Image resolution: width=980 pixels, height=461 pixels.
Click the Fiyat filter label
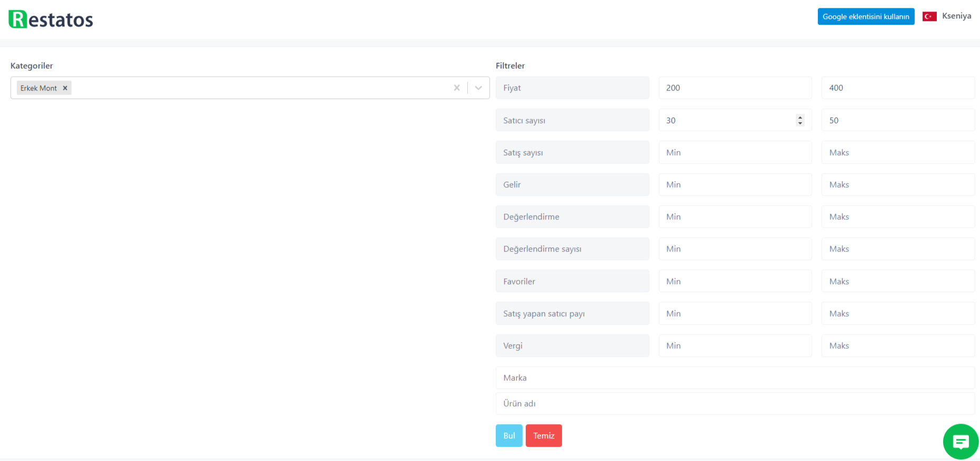click(572, 88)
